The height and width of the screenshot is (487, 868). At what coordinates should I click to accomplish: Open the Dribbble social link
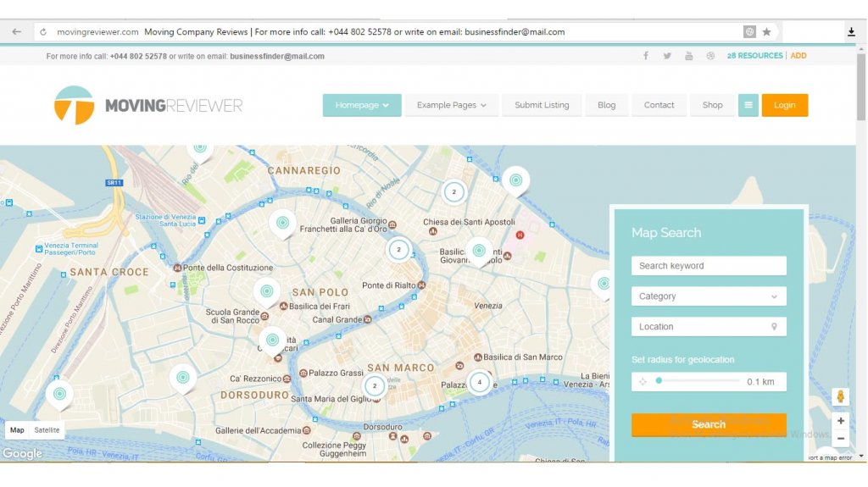tap(710, 56)
